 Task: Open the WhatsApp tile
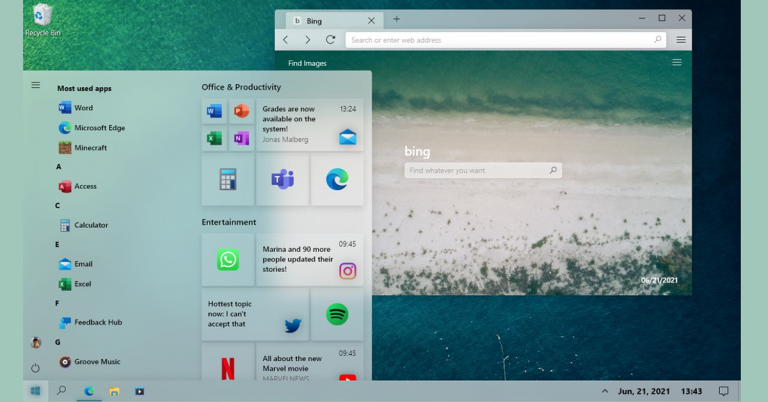point(228,260)
